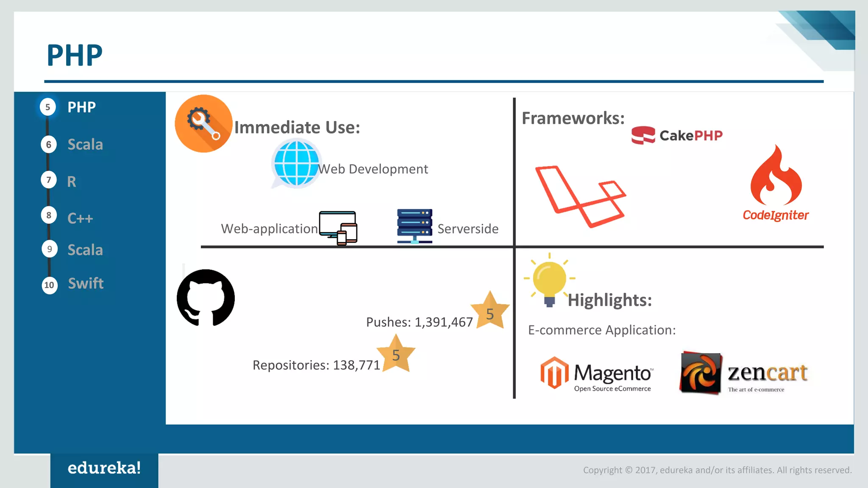Click the number 5 circle beside PHP
The width and height of the screenshot is (868, 488).
(48, 107)
